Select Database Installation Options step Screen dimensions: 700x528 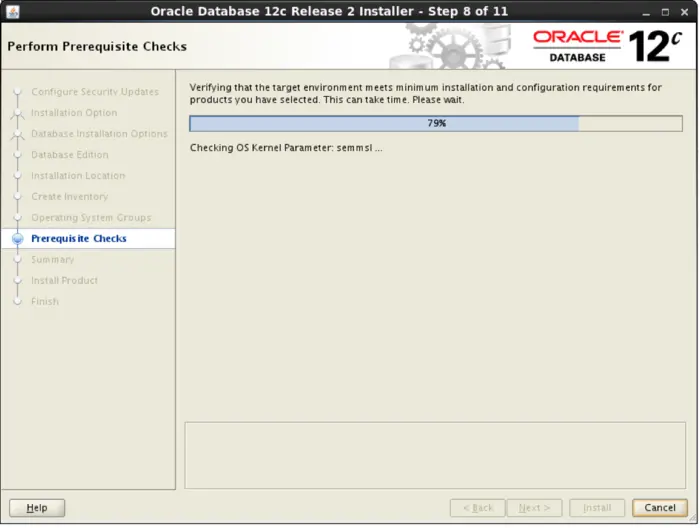99,133
